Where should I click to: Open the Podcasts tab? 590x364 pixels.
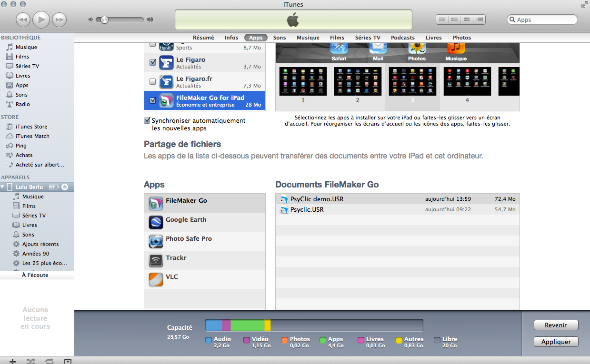403,38
